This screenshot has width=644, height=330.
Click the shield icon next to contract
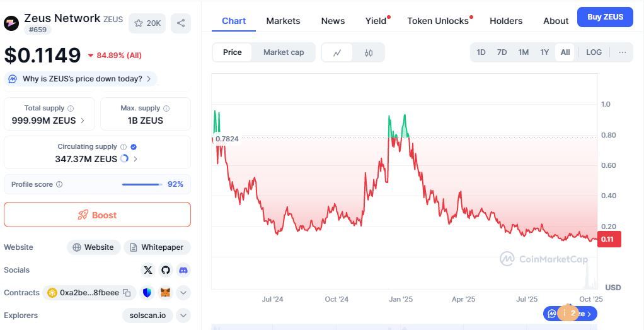pyautogui.click(x=147, y=293)
